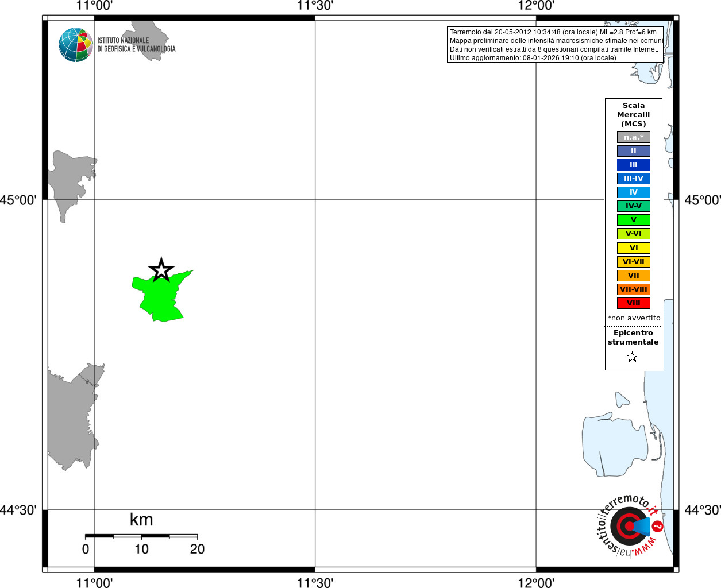The image size is (721, 588).
Task: Click the km scale bar
Action: [141, 536]
